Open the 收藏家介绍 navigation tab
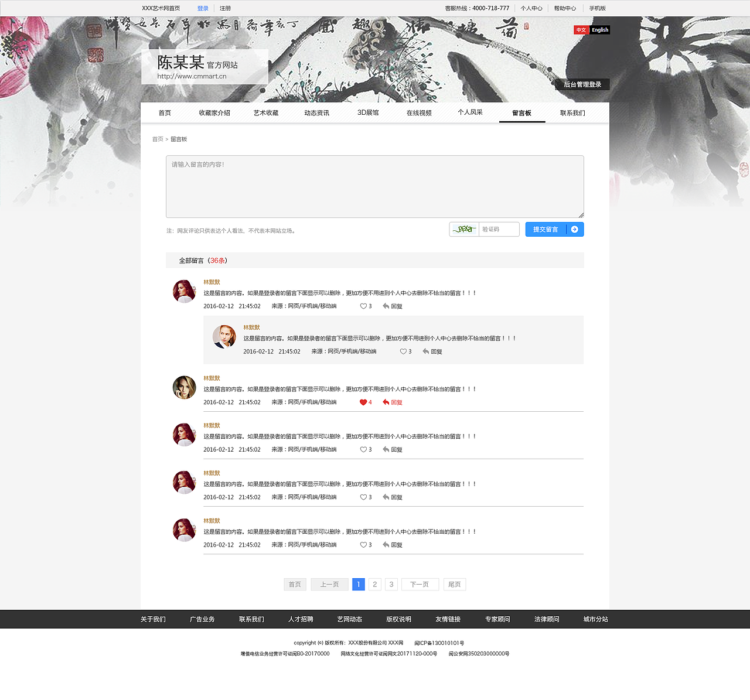Screen dimensions: 750x700 click(x=214, y=113)
